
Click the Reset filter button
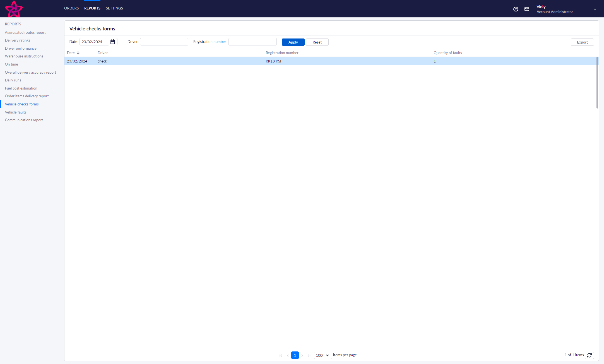click(x=317, y=42)
